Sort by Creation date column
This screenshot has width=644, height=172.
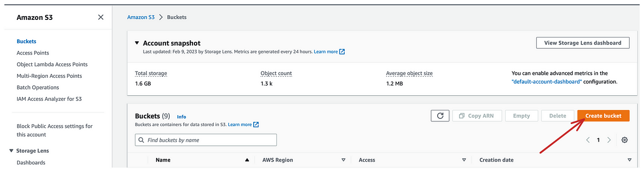(x=629, y=160)
